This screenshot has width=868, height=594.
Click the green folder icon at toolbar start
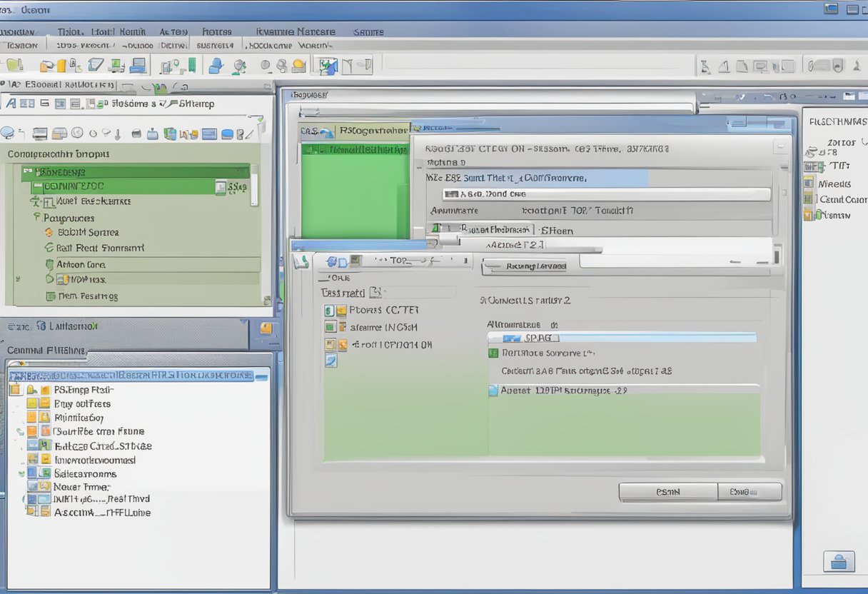click(x=14, y=66)
